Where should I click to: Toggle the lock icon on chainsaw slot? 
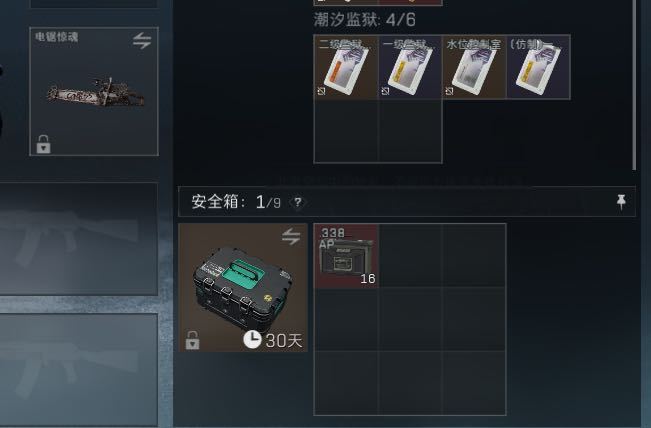(x=43, y=144)
